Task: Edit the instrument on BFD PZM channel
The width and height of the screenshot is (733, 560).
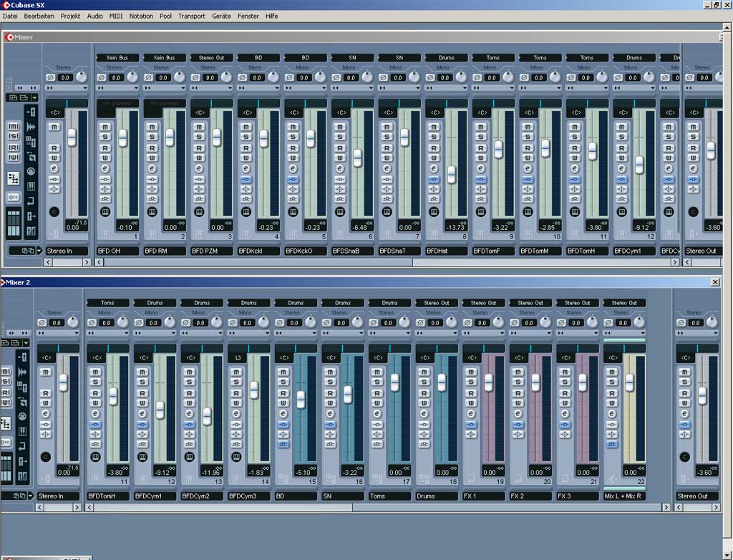Action: pos(199,211)
